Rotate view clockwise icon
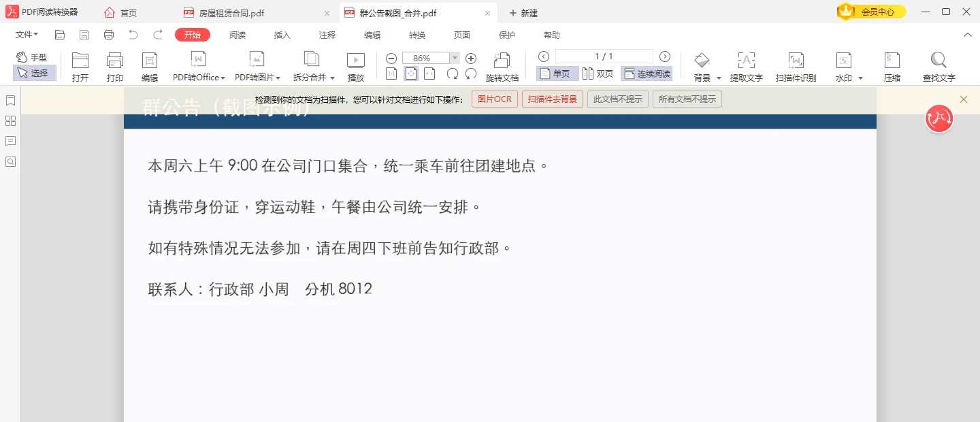 coord(452,74)
